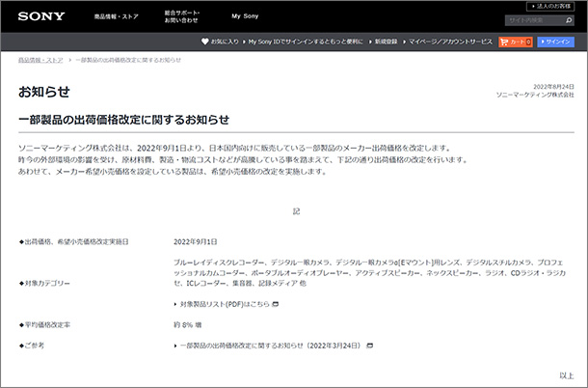
Task: Click the お知らせ heading
Action: click(44, 92)
